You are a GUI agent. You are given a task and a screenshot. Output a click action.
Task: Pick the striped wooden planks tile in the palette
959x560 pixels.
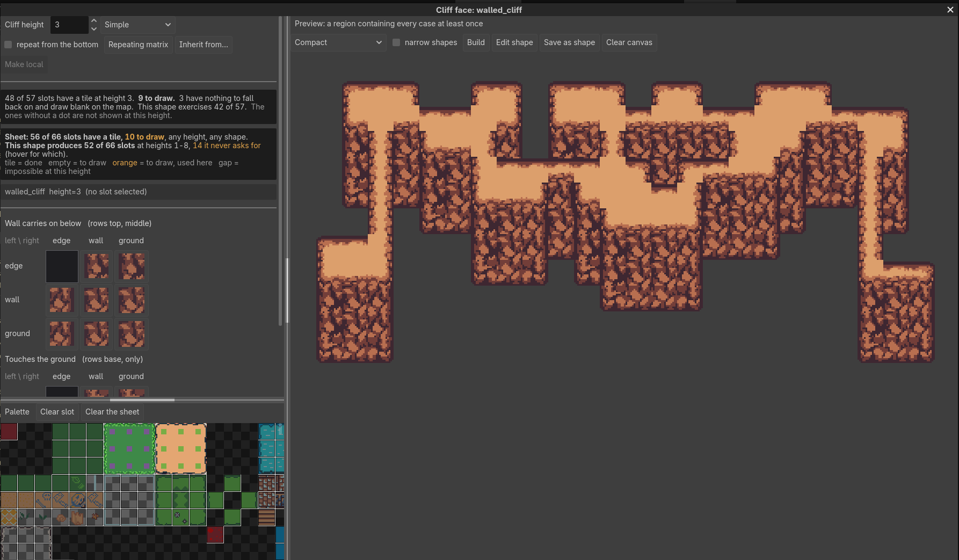(267, 518)
